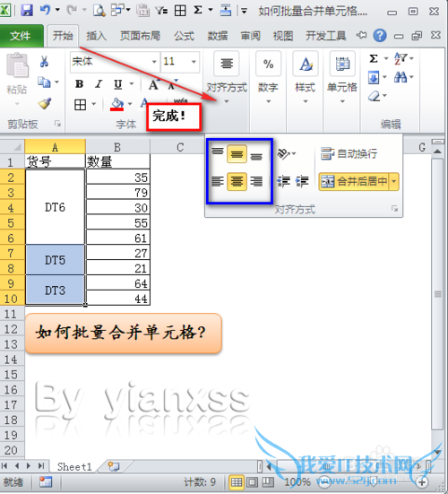Click the Fill down-arrow icon in 编辑 group

pos(374,77)
